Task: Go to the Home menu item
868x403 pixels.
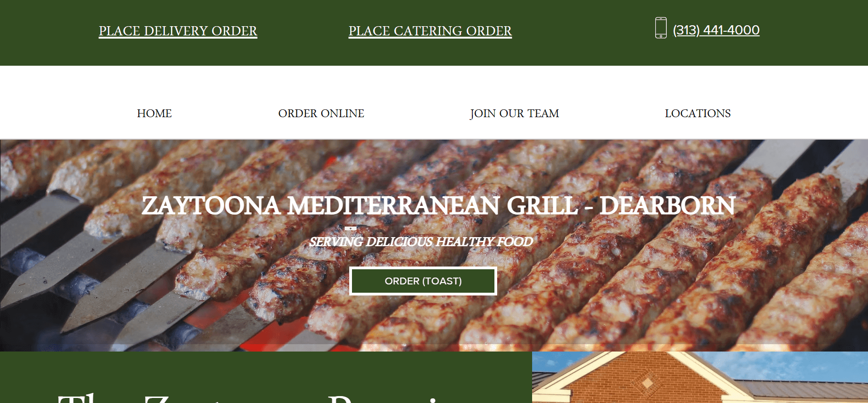Action: 154,114
